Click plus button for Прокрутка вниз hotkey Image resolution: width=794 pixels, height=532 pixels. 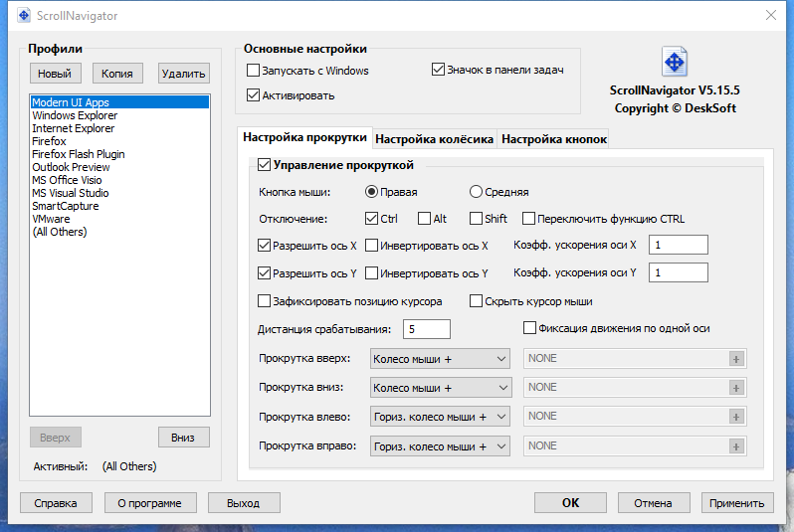point(735,388)
